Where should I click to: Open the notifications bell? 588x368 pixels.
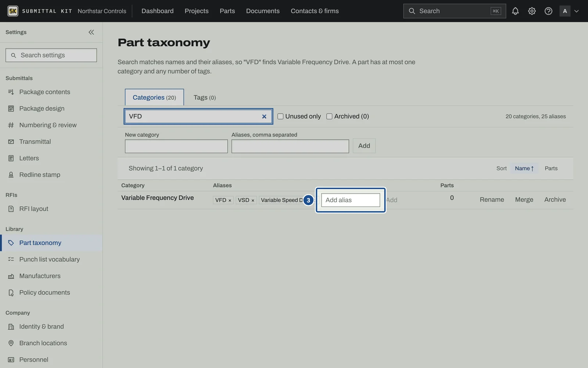coord(515,11)
